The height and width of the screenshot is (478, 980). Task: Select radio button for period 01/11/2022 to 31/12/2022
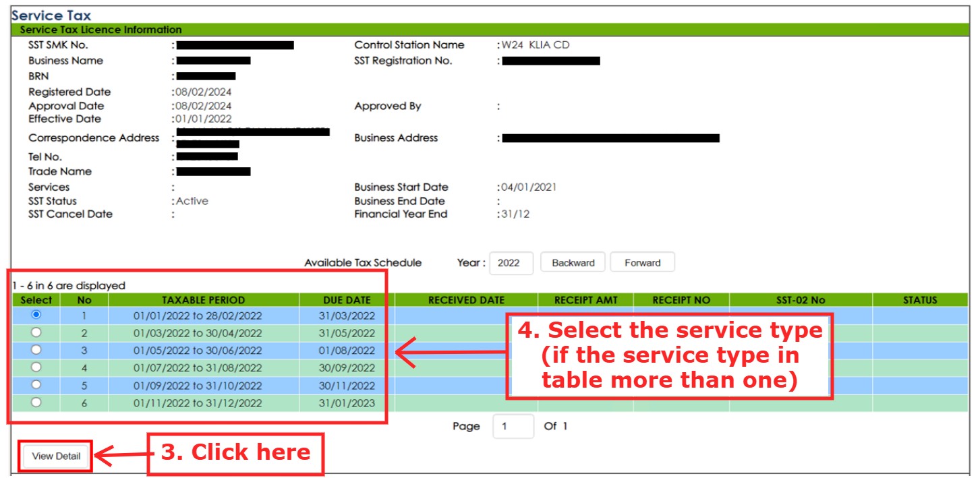point(36,402)
